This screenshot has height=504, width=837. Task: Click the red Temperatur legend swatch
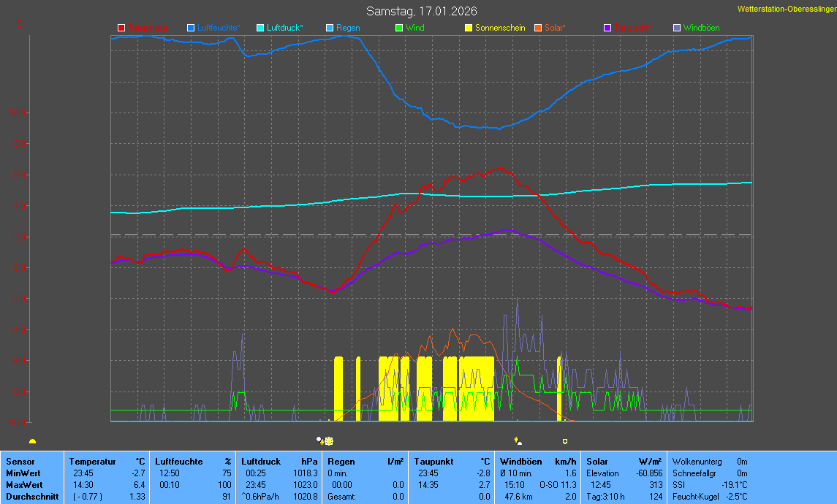[x=121, y=28]
